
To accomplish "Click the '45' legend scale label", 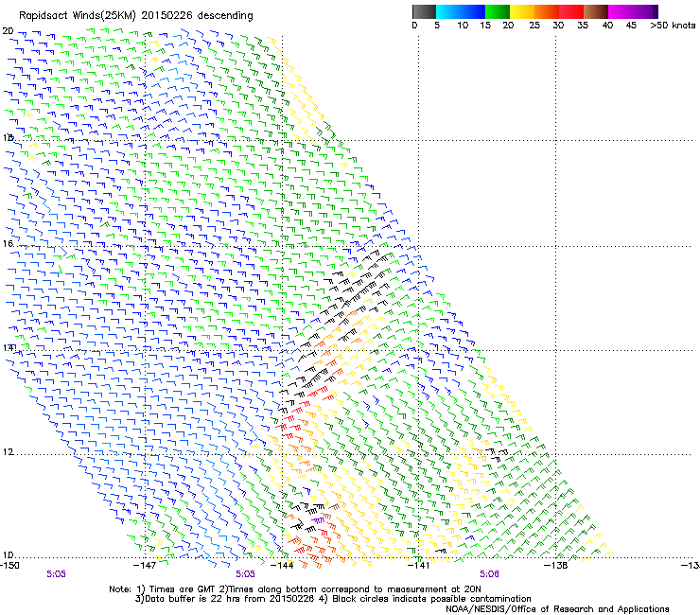I will (x=631, y=26).
